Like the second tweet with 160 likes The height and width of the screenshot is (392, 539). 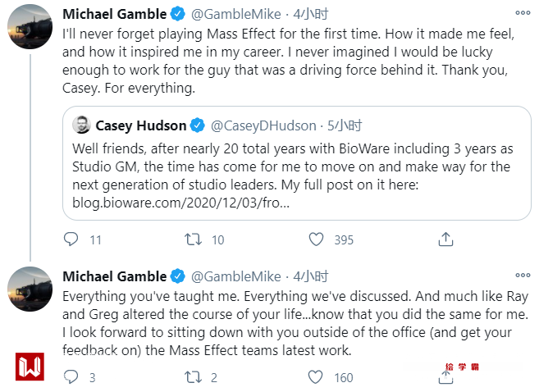click(317, 377)
